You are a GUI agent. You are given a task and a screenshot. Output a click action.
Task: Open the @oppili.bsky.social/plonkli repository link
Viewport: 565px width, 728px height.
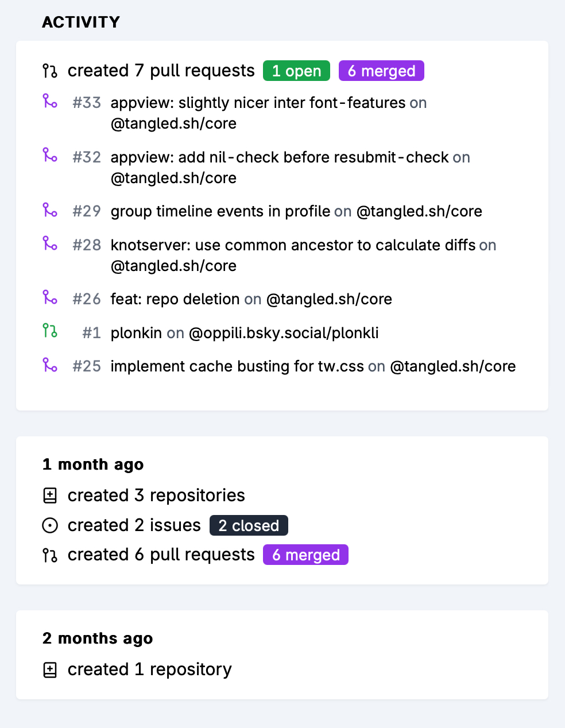284,333
